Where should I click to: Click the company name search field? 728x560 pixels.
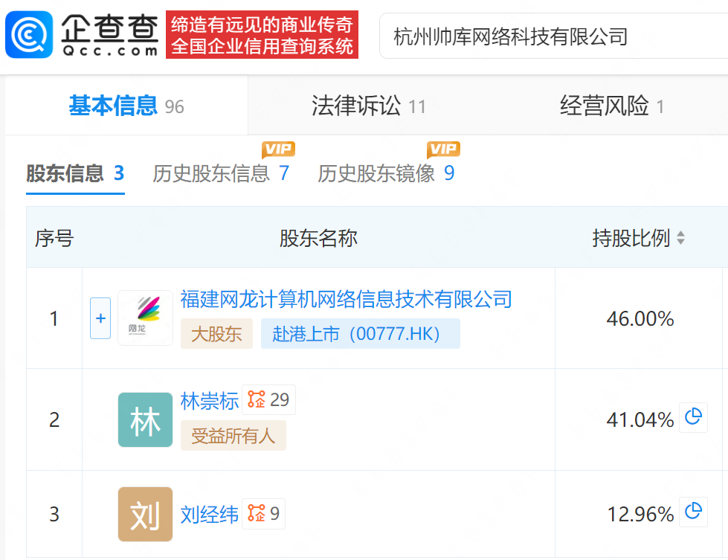(x=550, y=36)
